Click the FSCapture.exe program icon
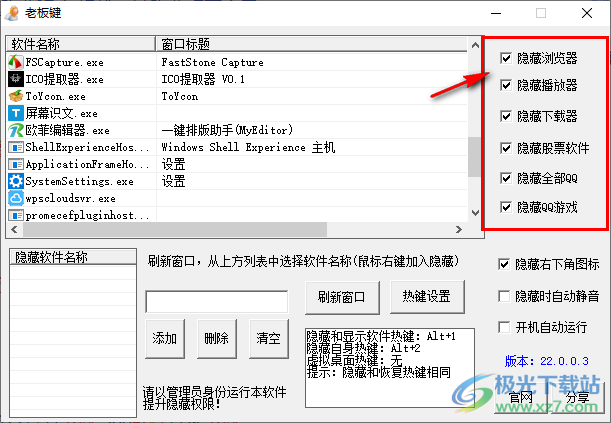 coord(16,62)
